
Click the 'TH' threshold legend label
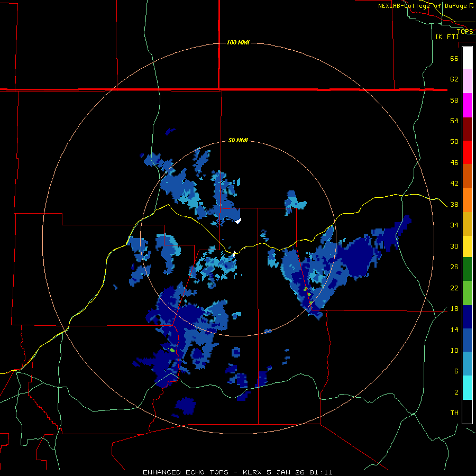coord(454,413)
